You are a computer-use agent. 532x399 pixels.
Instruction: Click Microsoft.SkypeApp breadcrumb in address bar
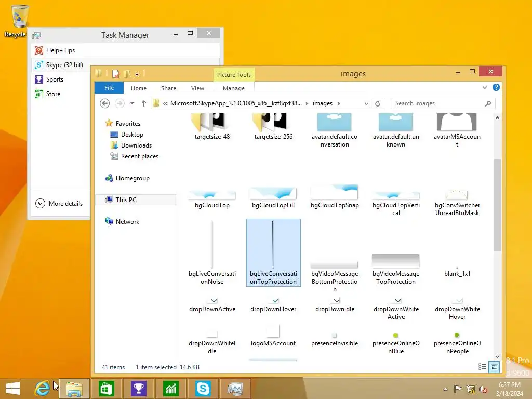236,103
